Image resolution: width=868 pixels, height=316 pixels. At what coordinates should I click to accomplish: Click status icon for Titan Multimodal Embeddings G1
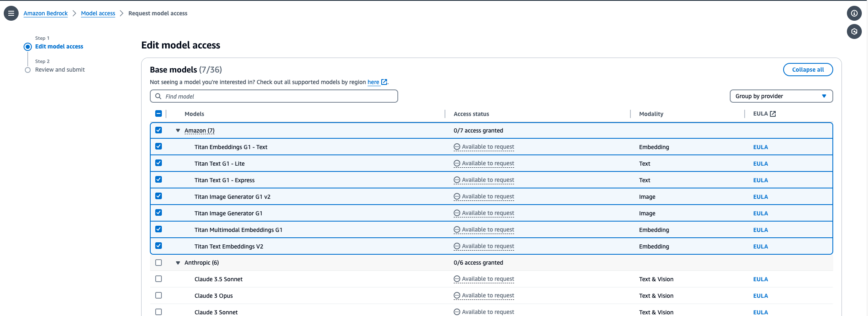click(x=457, y=229)
